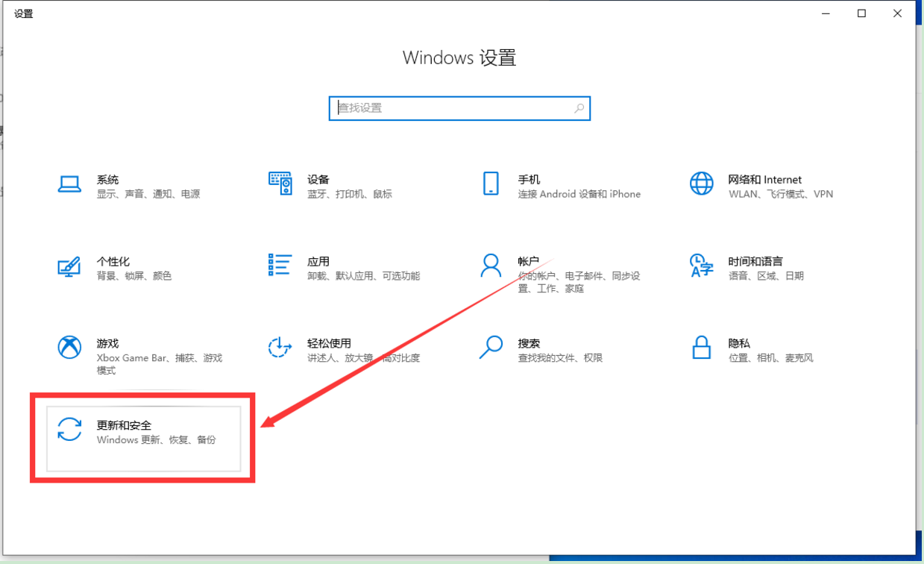The width and height of the screenshot is (924, 564).
Task: Click 显示、声音、通知、电源 description
Action: (148, 194)
